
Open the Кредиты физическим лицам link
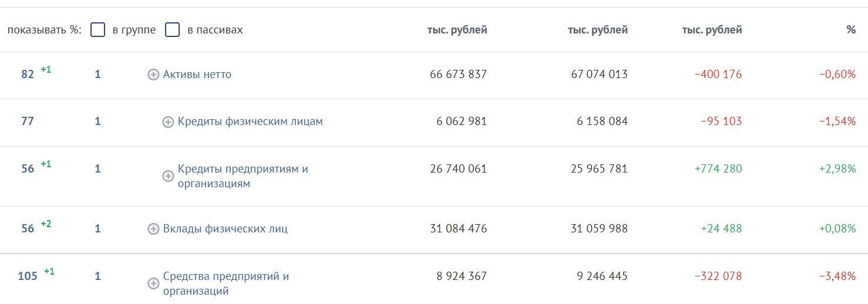click(x=250, y=121)
